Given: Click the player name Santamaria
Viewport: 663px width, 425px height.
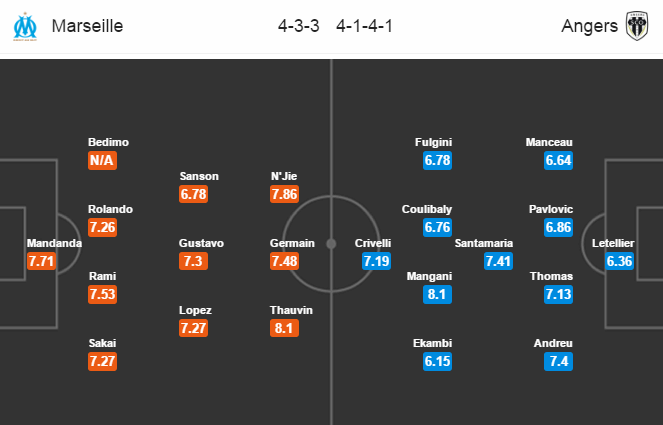Looking at the screenshot, I should coord(484,243).
